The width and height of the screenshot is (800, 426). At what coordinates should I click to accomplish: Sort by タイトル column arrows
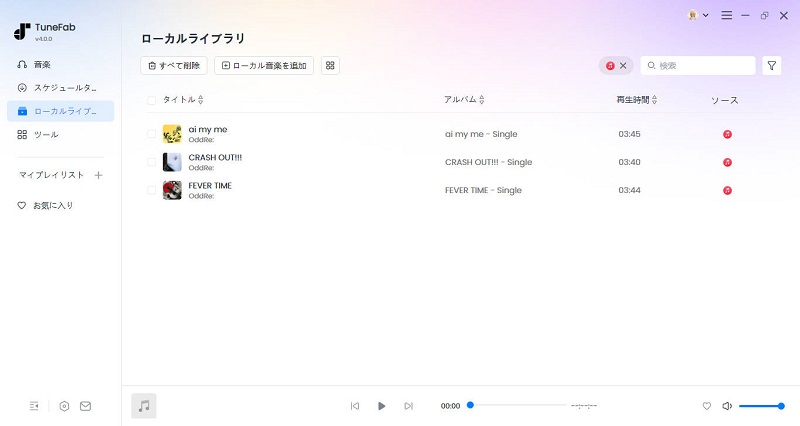(x=201, y=100)
